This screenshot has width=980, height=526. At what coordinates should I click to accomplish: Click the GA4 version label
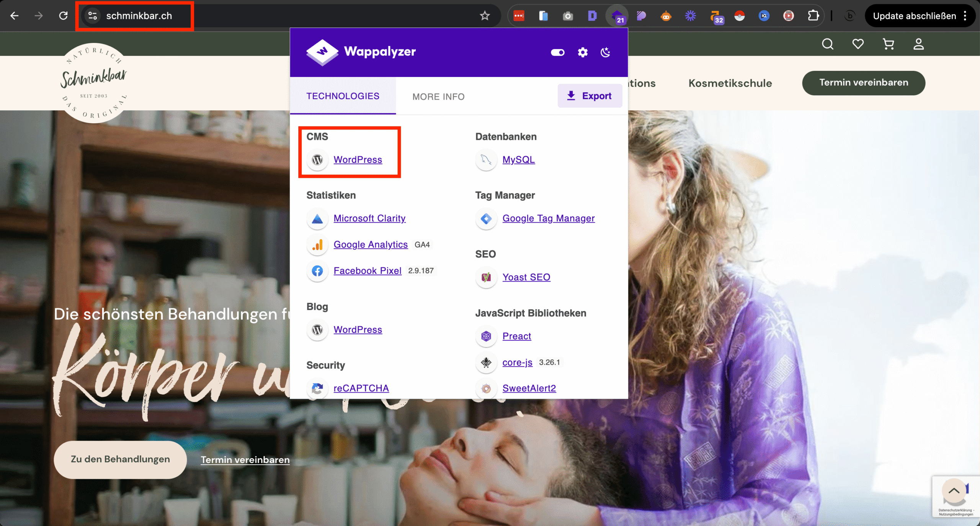click(x=422, y=244)
